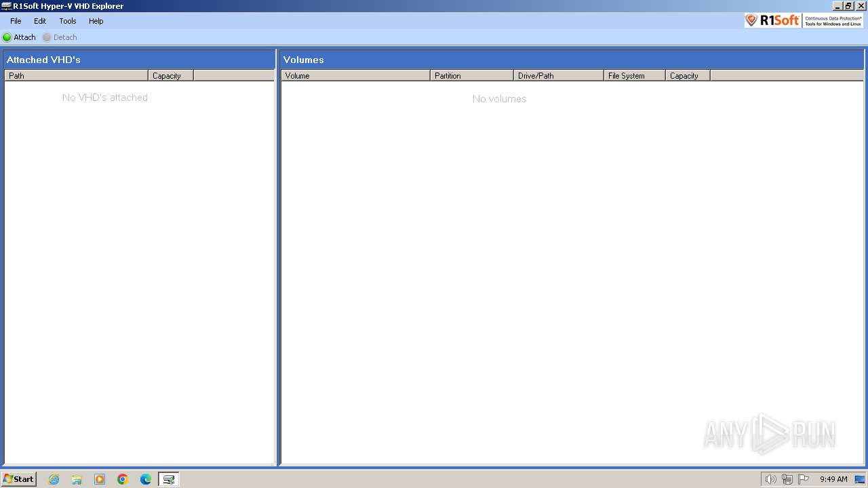The height and width of the screenshot is (488, 868).
Task: Click the R1Soft logo banner
Action: [804, 20]
